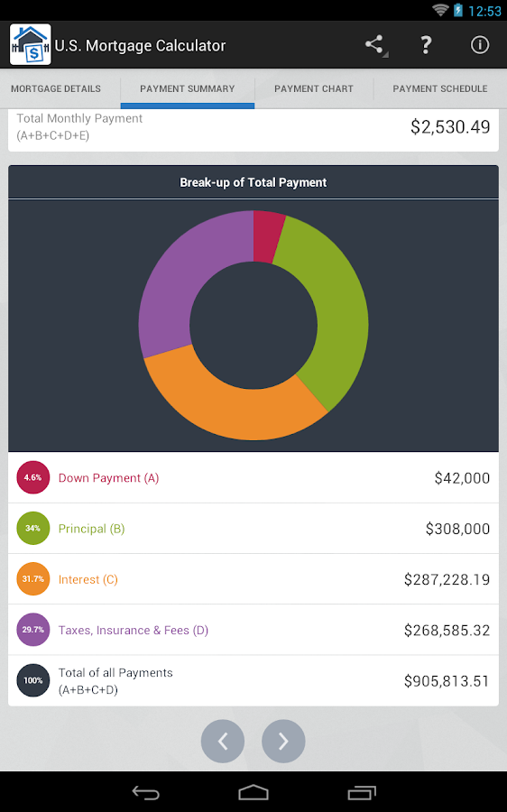
Task: Select the Interest (C) label
Action: tap(88, 579)
